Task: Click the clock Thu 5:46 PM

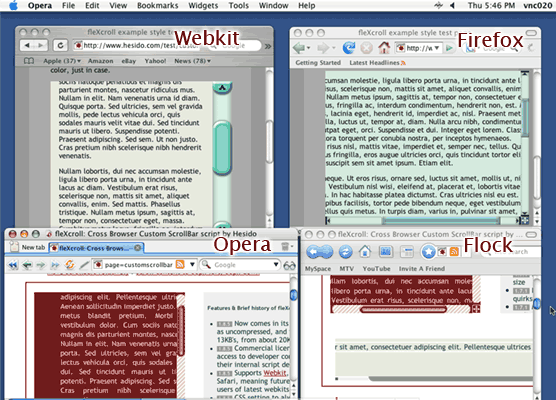Action: coord(491,6)
